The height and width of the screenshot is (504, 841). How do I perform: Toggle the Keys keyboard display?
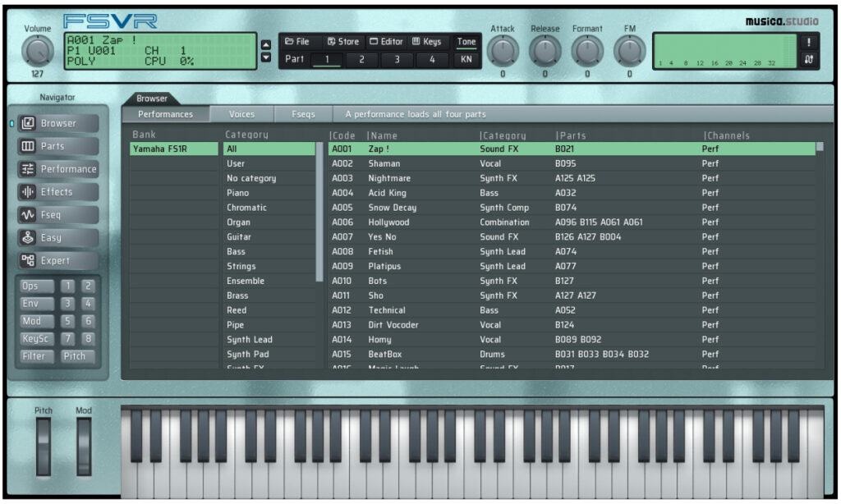(x=427, y=41)
